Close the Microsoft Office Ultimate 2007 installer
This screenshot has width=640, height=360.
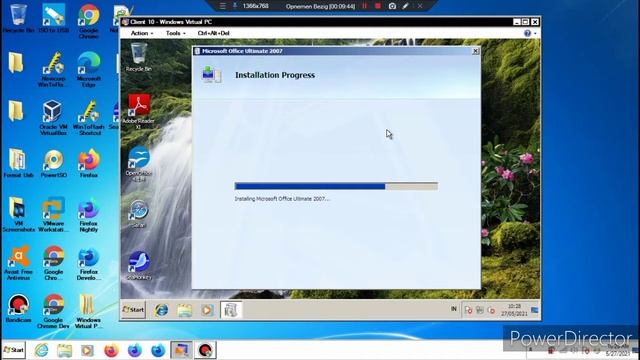click(476, 51)
